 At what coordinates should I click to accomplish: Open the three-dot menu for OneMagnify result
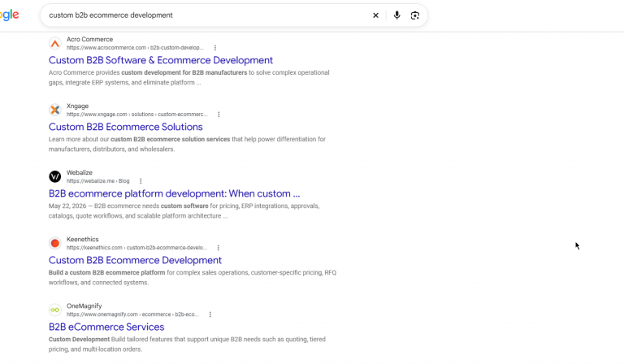(210, 314)
